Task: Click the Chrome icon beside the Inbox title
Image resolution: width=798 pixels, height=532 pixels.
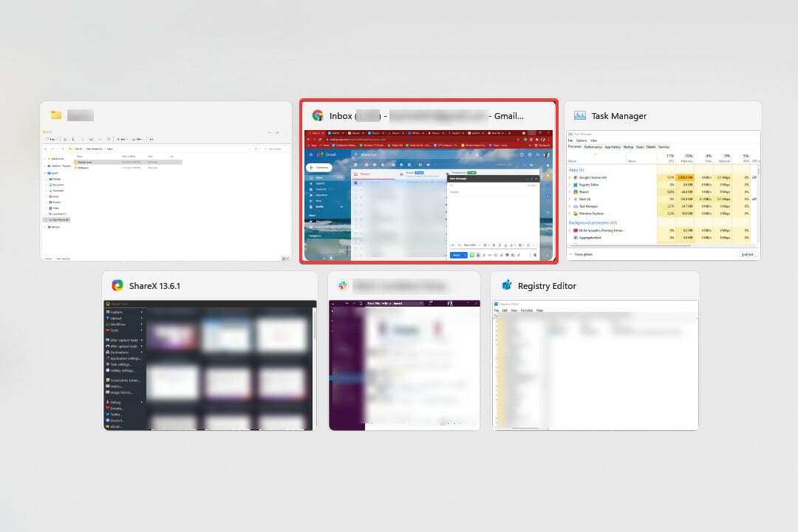Action: 318,115
